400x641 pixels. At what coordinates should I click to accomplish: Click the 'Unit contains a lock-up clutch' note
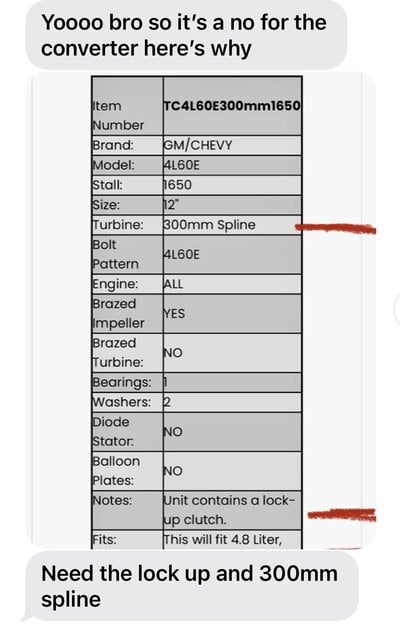(x=229, y=510)
